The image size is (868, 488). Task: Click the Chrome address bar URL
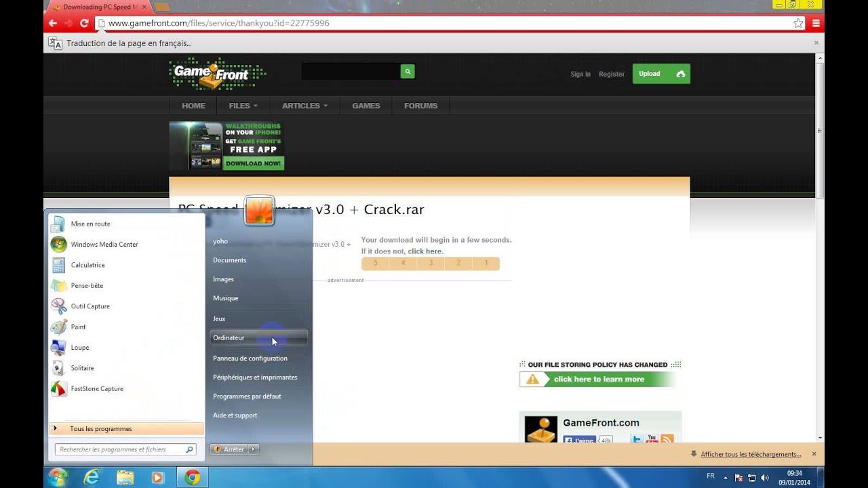219,23
